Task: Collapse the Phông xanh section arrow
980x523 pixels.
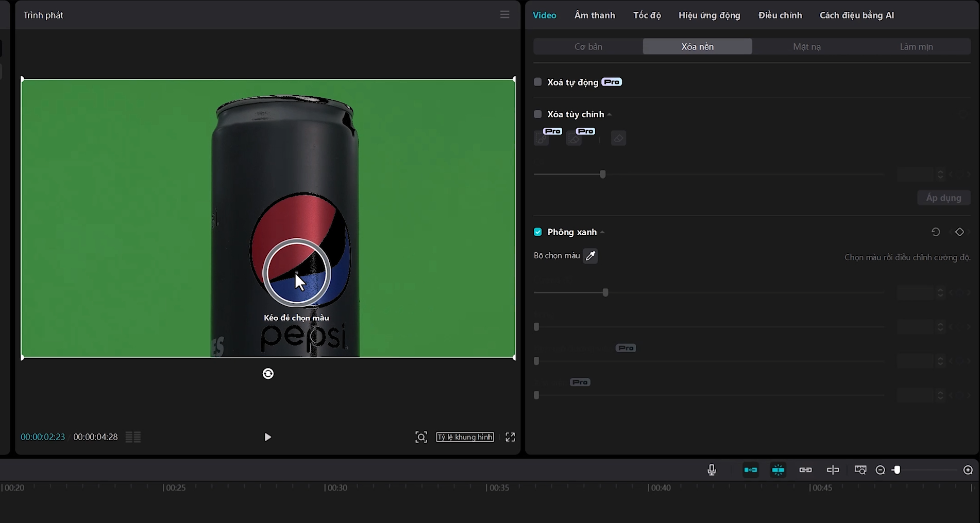Action: tap(602, 233)
